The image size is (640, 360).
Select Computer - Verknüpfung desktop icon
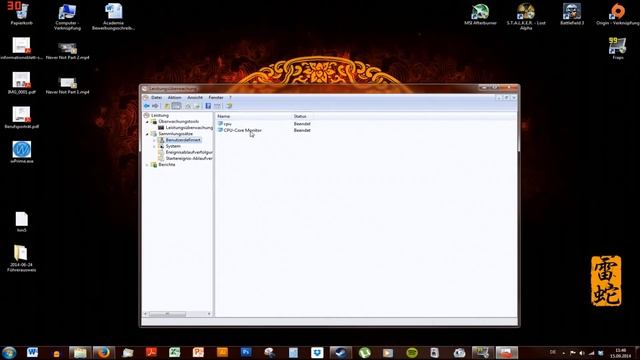(67, 17)
